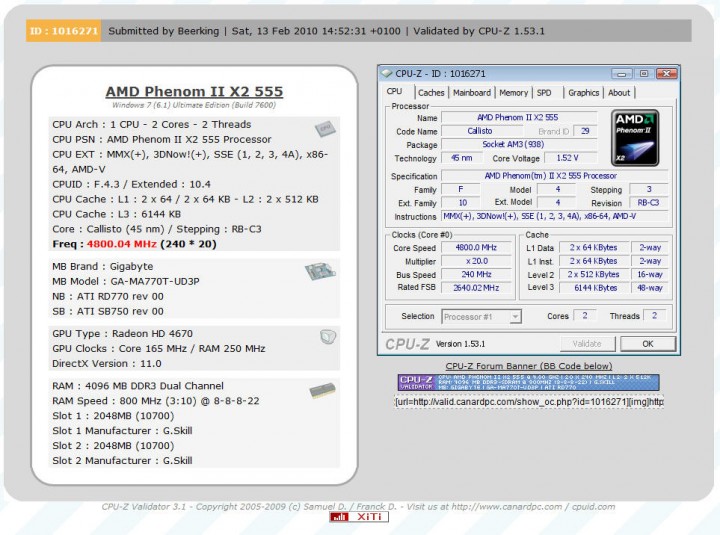Click the Revision RB-C3 field

tap(648, 203)
